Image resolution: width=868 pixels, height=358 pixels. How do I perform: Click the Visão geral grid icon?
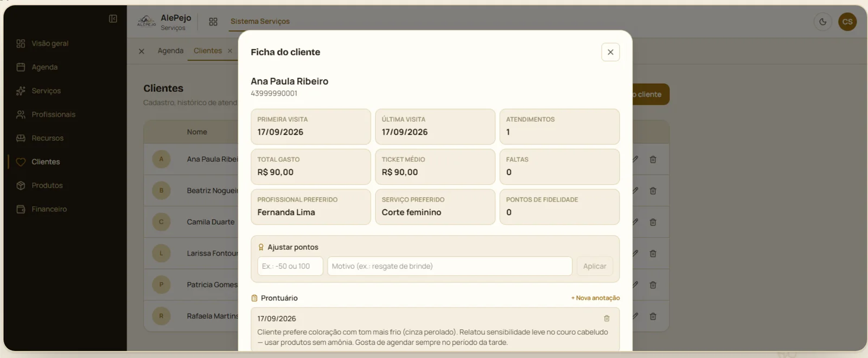coord(21,43)
